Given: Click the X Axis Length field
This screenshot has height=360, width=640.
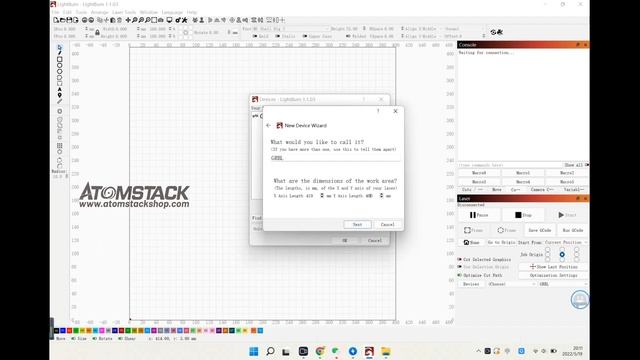Looking at the screenshot, I should 311,196.
